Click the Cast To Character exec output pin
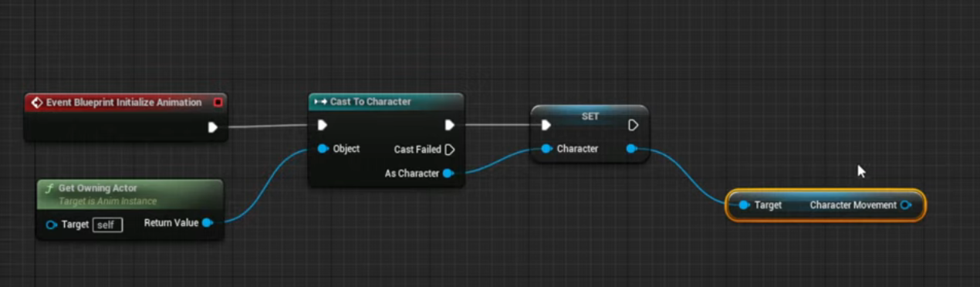Viewport: 980px width, 287px height. [x=450, y=125]
